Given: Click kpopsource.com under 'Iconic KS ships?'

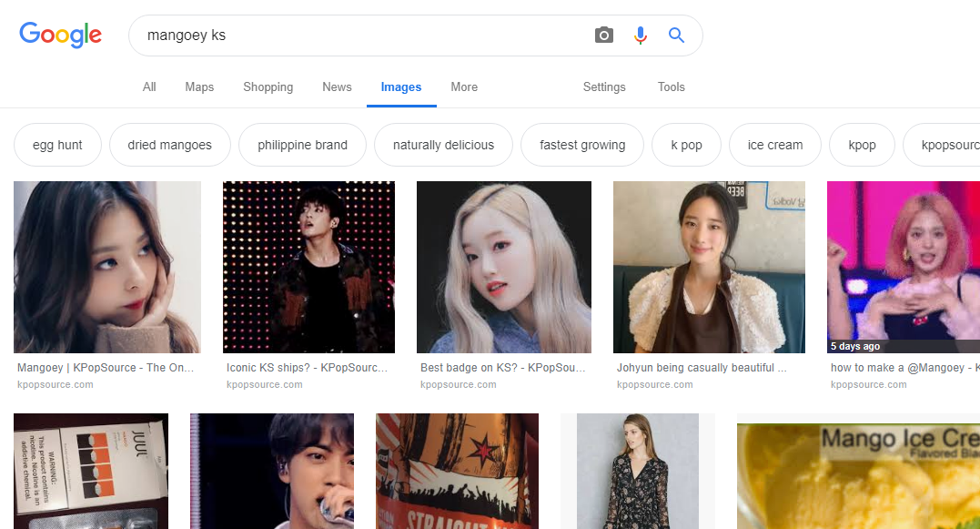Looking at the screenshot, I should pyautogui.click(x=265, y=384).
